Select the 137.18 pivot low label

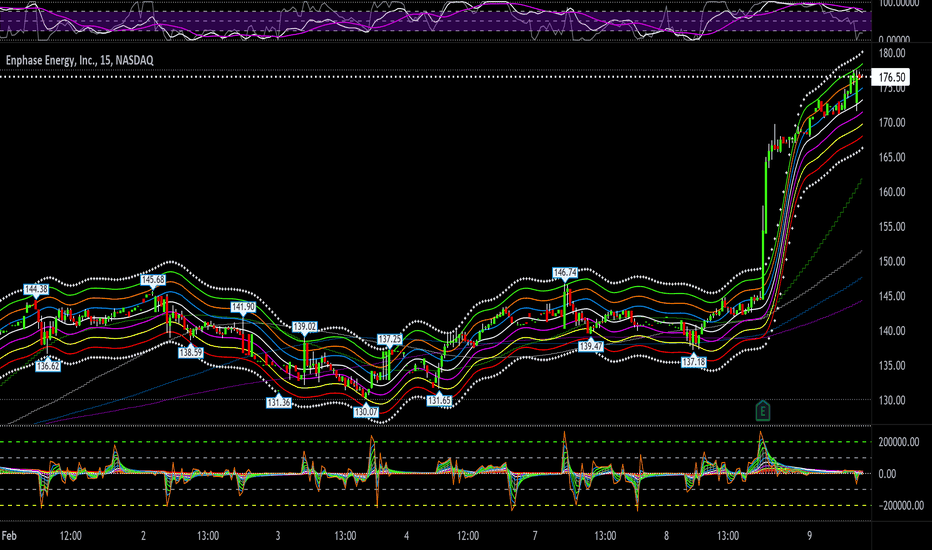coord(694,362)
